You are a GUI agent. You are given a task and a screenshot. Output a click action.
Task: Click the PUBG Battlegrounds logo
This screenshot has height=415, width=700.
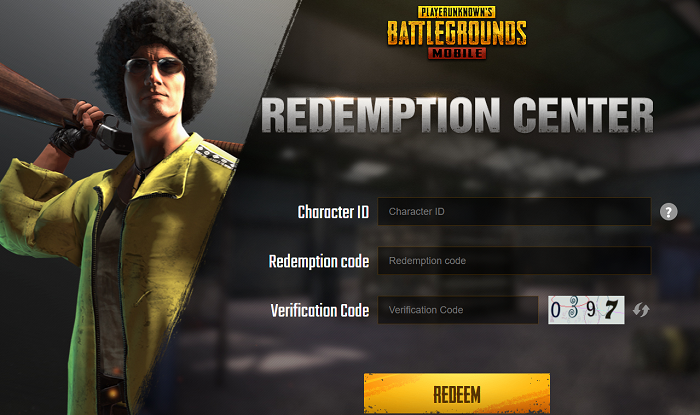coord(457,32)
